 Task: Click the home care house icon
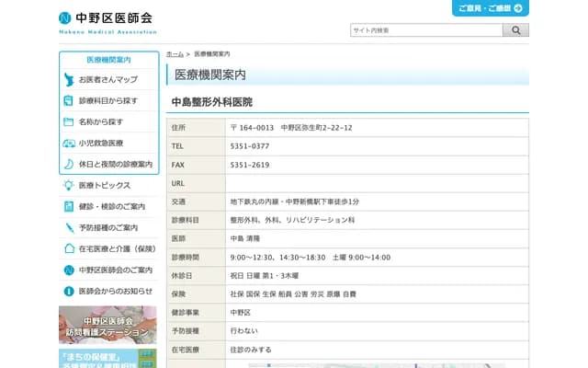tap(69, 248)
